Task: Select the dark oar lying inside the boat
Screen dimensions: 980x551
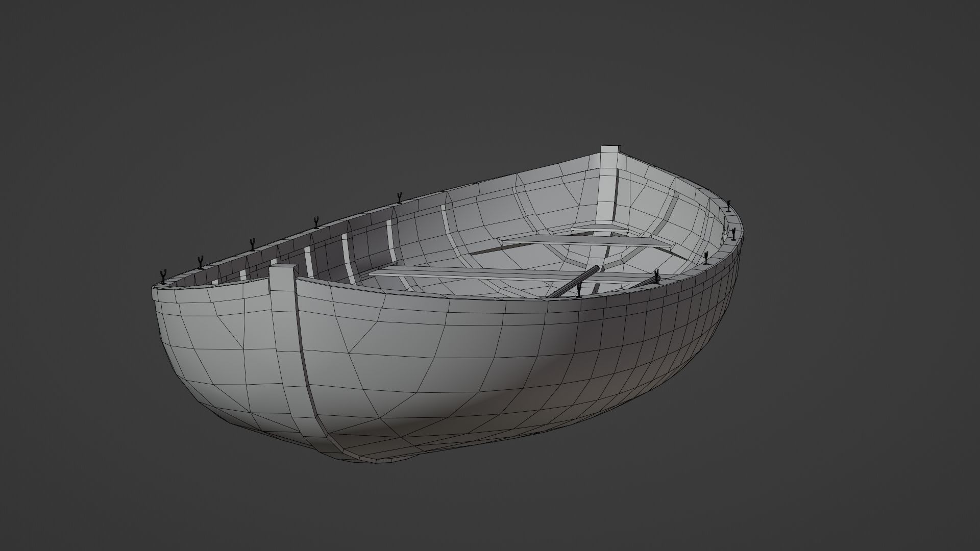Action: [x=572, y=281]
